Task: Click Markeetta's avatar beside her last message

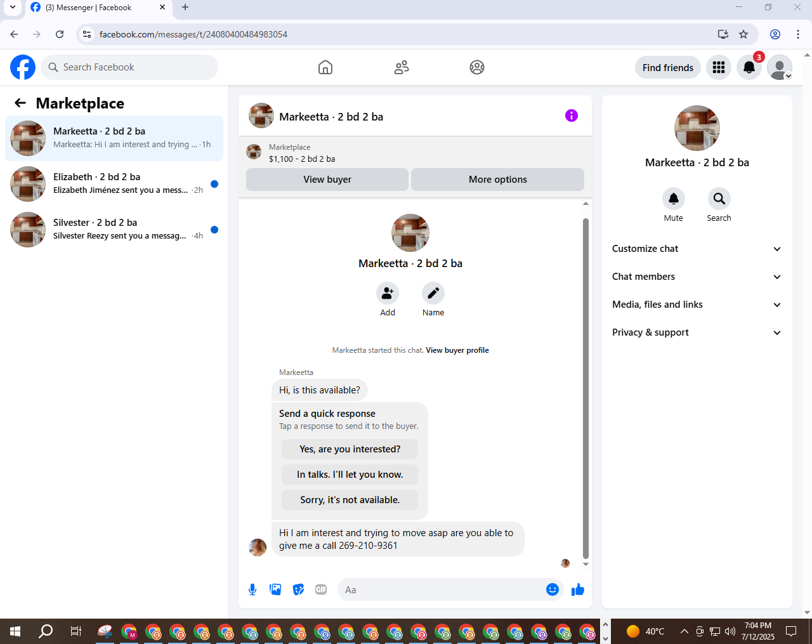Action: pyautogui.click(x=258, y=548)
